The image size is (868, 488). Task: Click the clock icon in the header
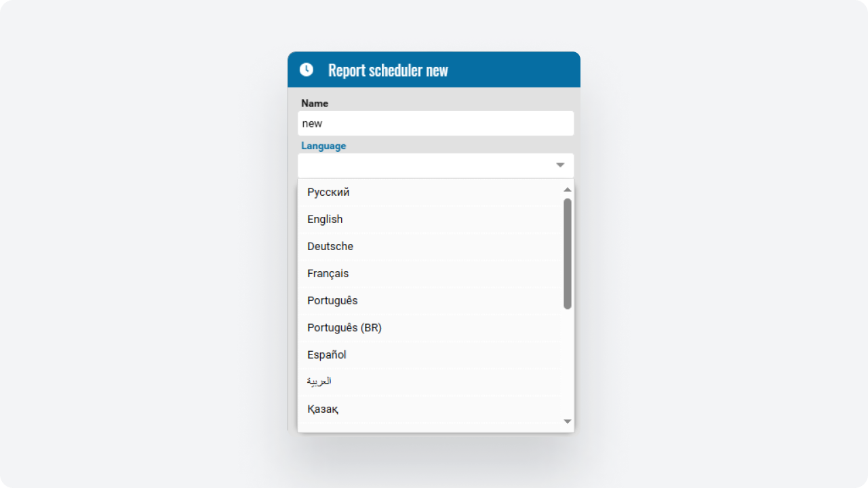pos(307,70)
